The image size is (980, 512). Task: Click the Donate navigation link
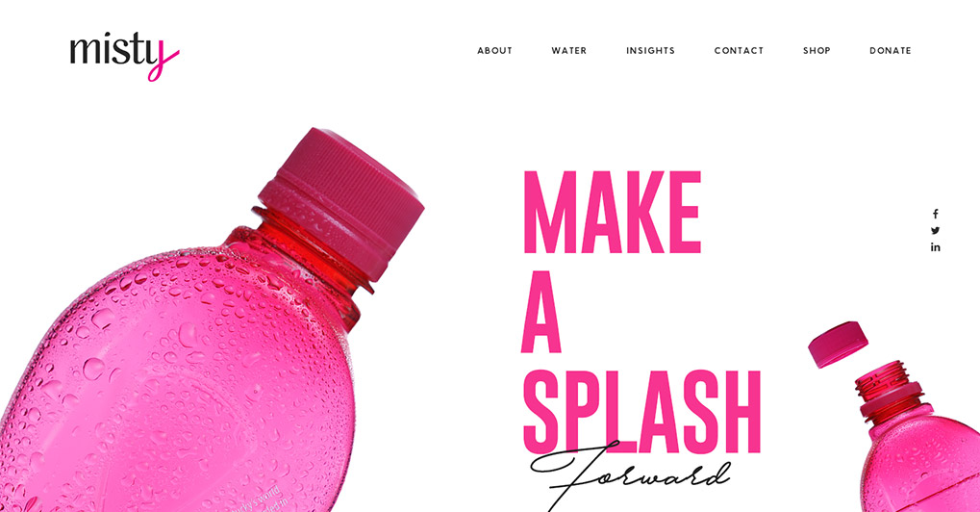890,51
